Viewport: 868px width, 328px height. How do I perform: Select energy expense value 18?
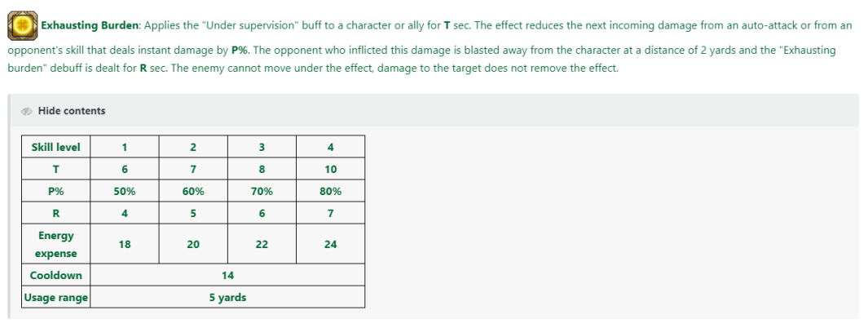point(125,244)
